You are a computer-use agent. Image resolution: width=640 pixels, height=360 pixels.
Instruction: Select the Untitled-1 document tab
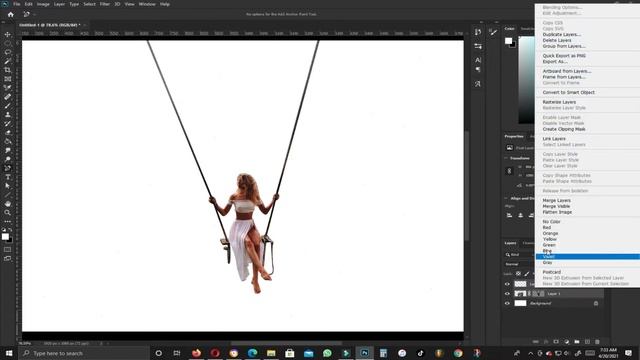49,25
